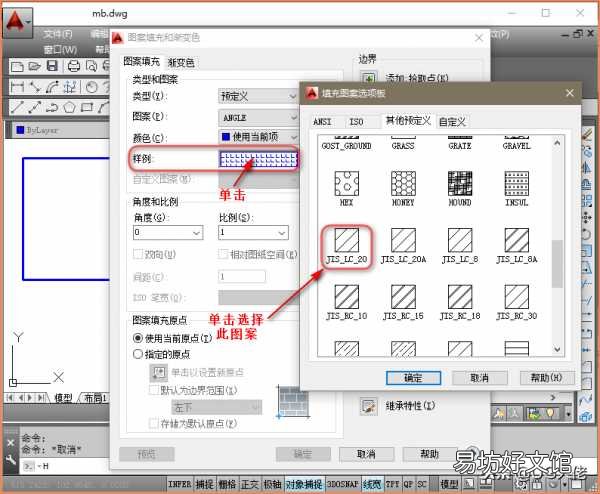Click the 继承特性 icon

pyautogui.click(x=369, y=406)
